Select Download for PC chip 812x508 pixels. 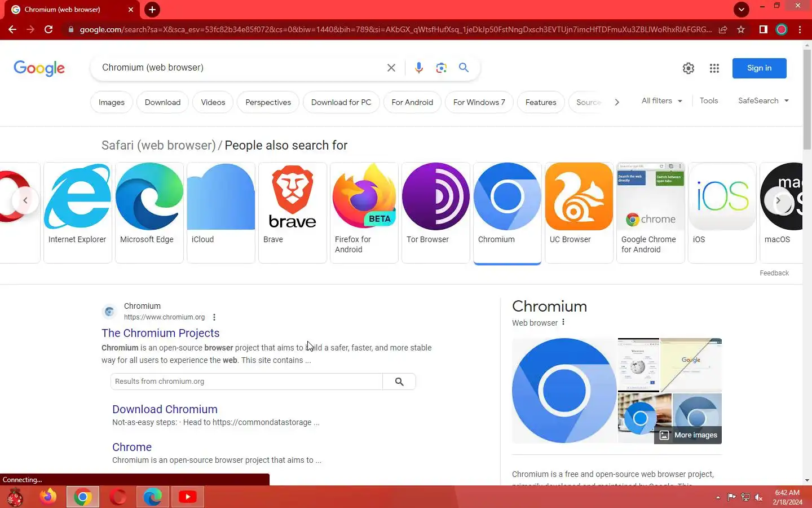(341, 102)
